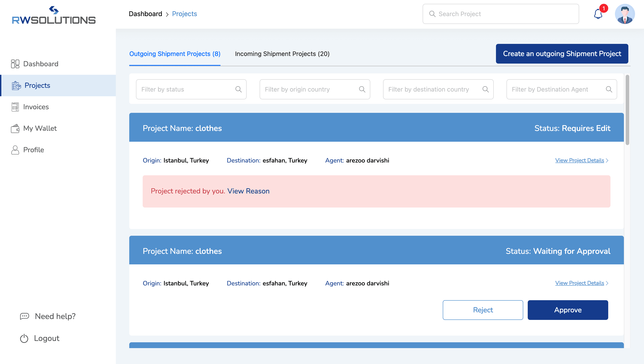Log out via the Logout link
This screenshot has width=644, height=364.
coord(47,338)
